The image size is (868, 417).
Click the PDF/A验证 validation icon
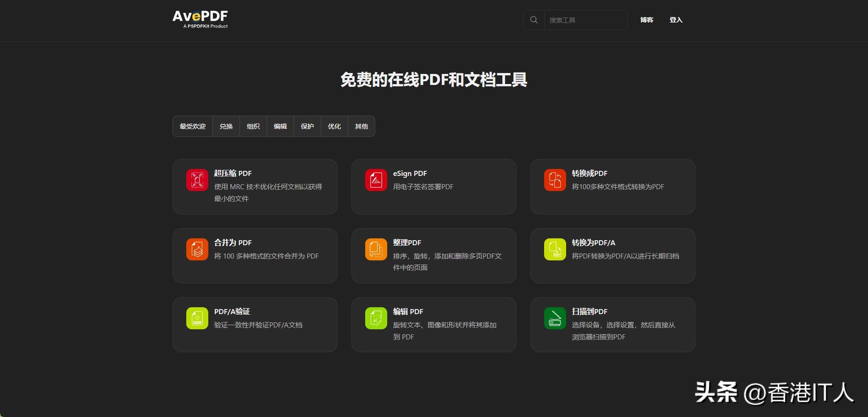click(197, 318)
